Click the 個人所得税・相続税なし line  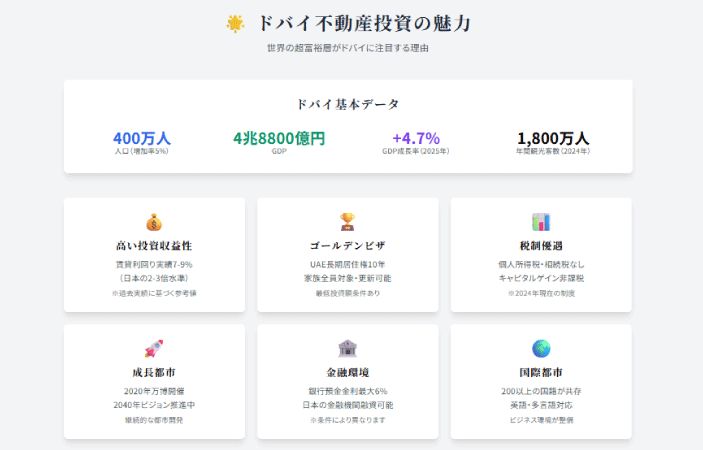[541, 264]
